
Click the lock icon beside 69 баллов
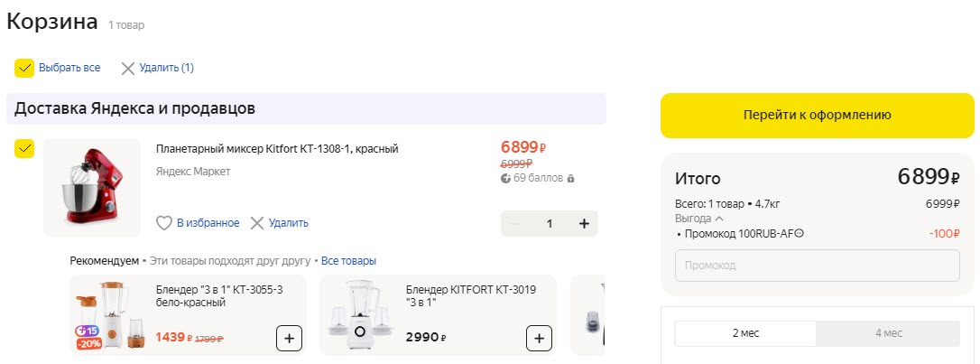coord(570,179)
